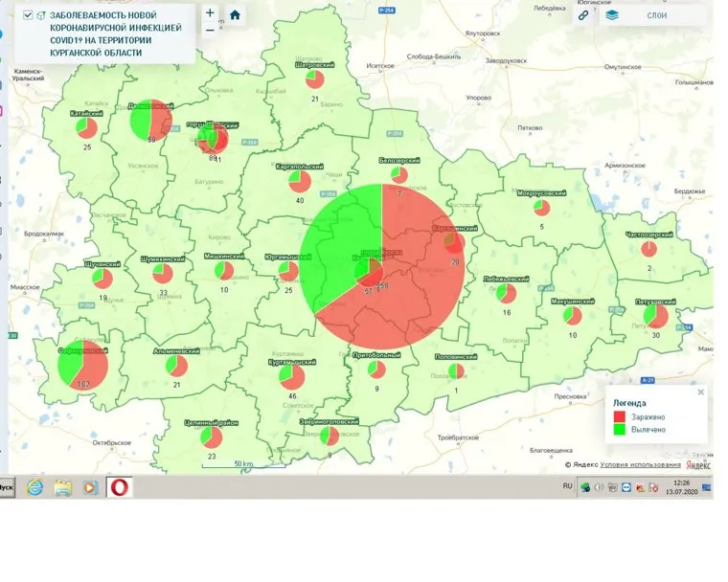Click the cube icon beside the layer title
The width and height of the screenshot is (728, 582).
(41, 15)
